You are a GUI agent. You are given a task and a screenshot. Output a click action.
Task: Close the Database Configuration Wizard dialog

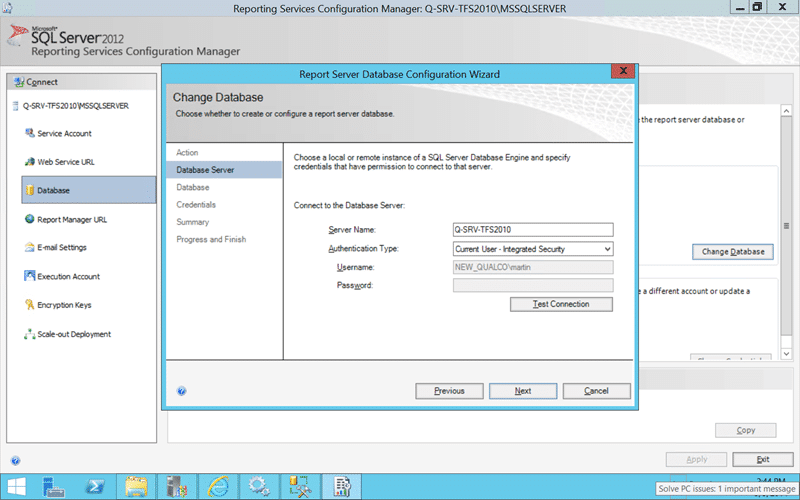pos(623,71)
